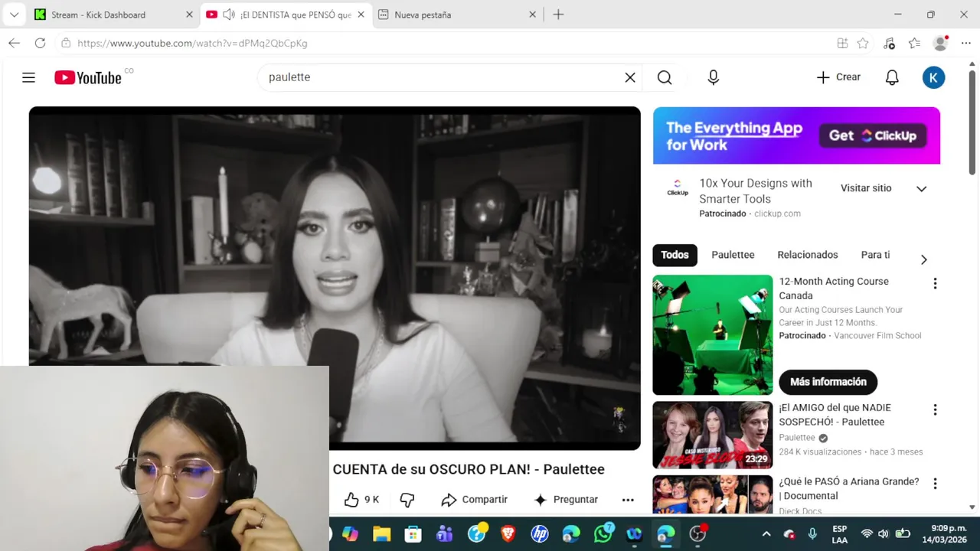Viewport: 980px width, 551px height.
Task: Open 12-Month Acting Course thumbnail
Action: point(713,335)
